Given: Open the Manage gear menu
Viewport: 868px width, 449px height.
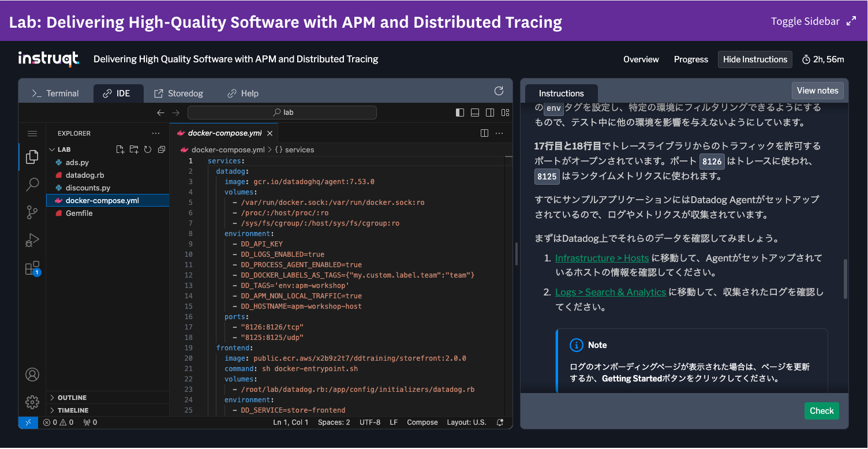Looking at the screenshot, I should 32,402.
